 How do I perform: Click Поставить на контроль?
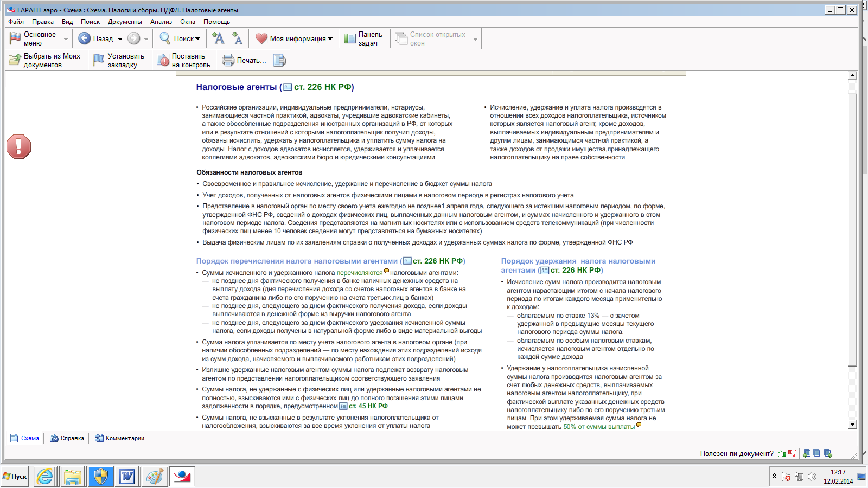click(184, 60)
